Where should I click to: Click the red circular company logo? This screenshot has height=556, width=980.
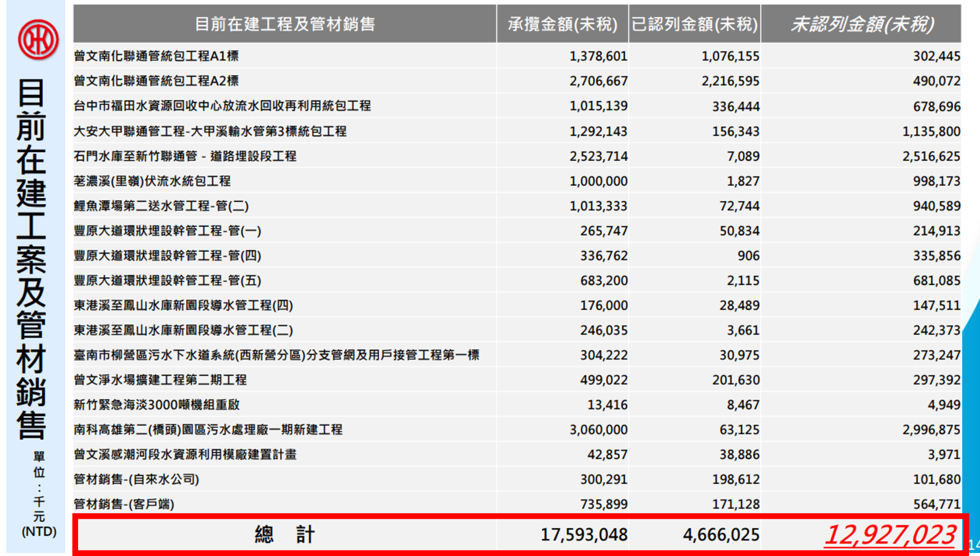pyautogui.click(x=38, y=39)
